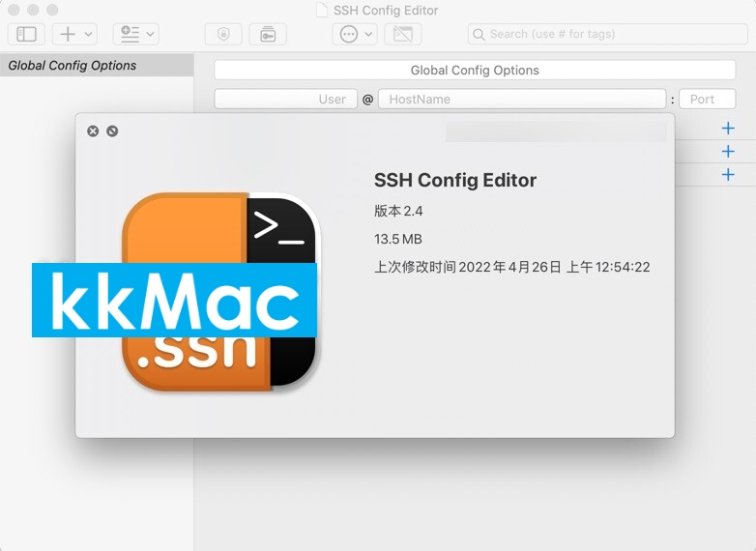Select Global Config Options in the sidebar

click(x=97, y=65)
